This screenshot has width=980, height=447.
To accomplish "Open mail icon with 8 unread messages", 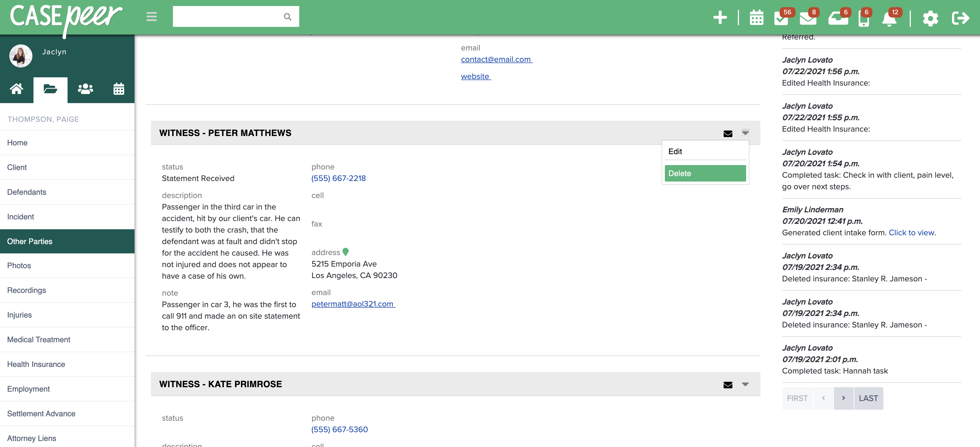I will [x=809, y=19].
